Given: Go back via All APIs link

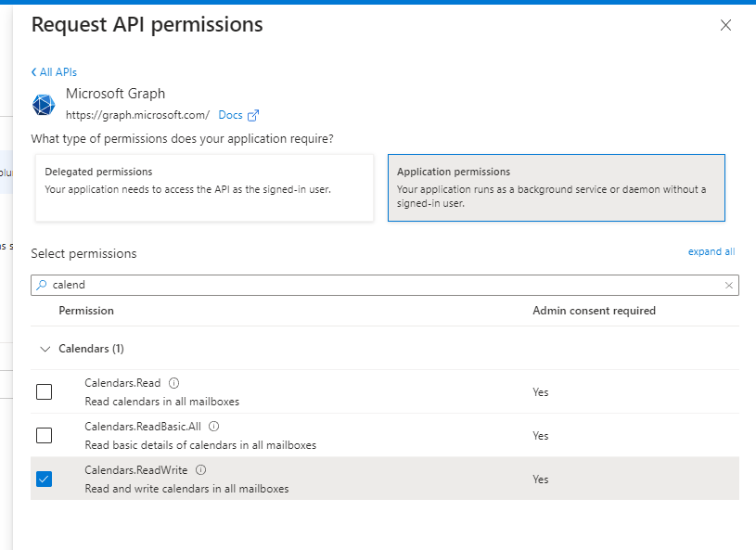Looking at the screenshot, I should tap(54, 72).
